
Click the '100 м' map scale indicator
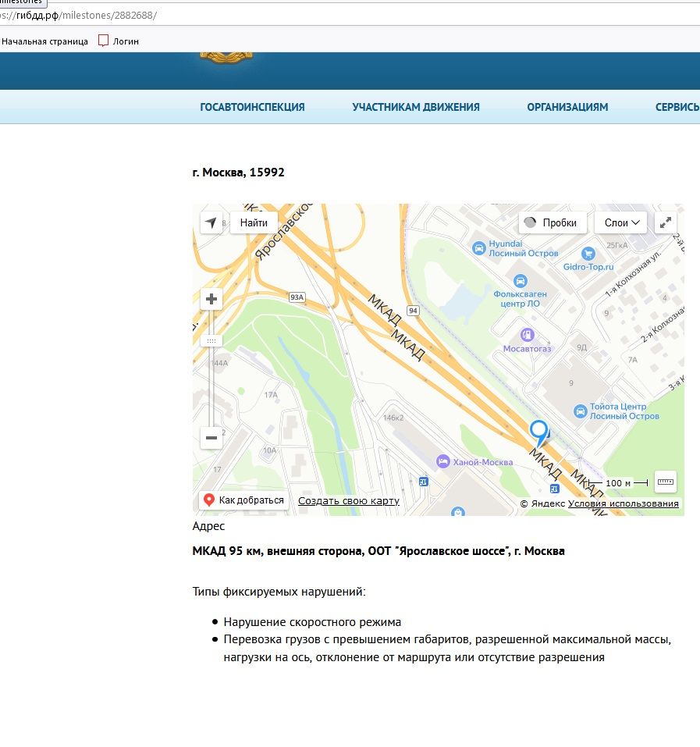(618, 483)
